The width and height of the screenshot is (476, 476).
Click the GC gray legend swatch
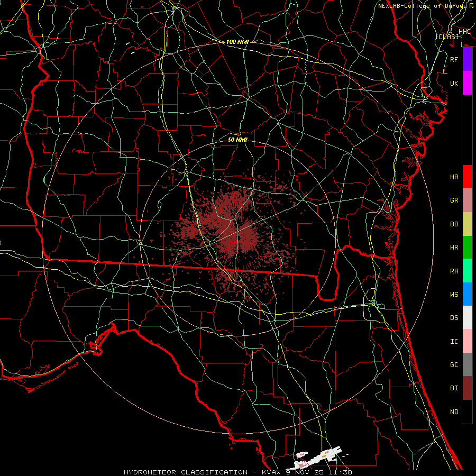coord(467,364)
